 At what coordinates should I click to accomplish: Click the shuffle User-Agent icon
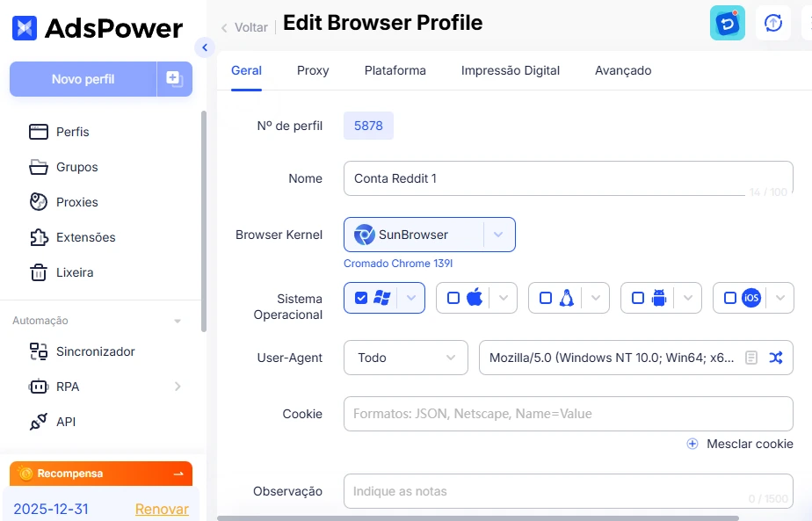(x=775, y=358)
